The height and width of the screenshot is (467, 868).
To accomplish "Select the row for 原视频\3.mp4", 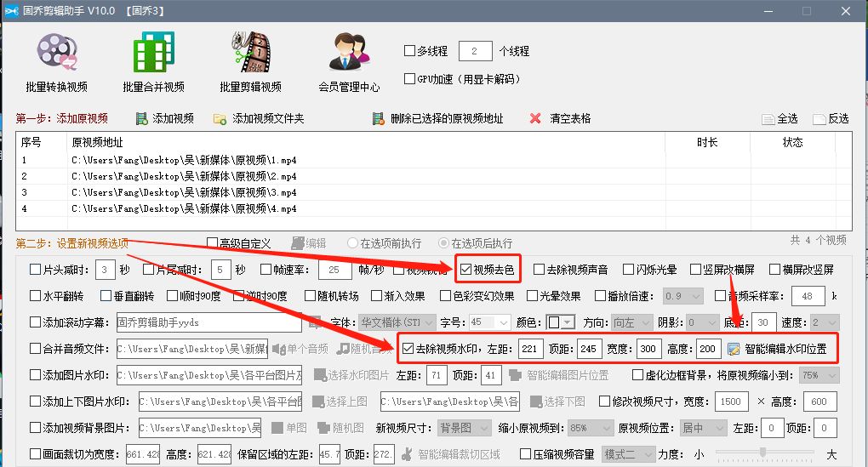I will pos(433,192).
